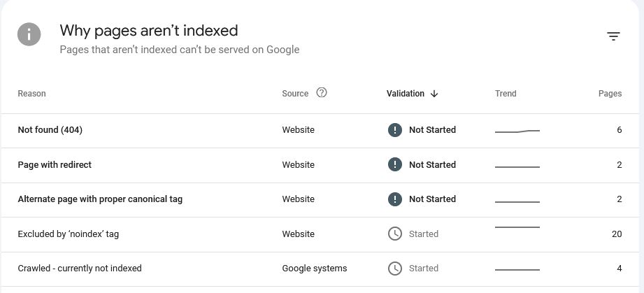The image size is (644, 293).
Task: Open the filter rows icon
Action: point(613,36)
